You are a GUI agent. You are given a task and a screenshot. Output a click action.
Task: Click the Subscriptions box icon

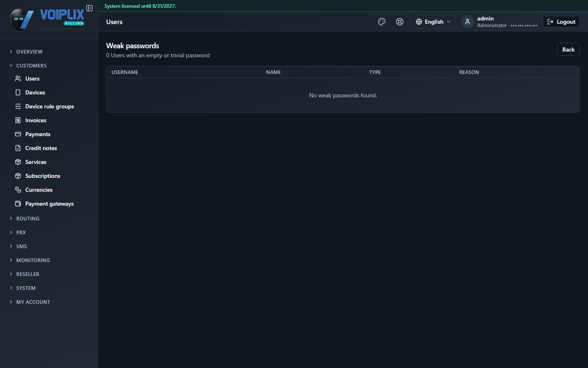click(18, 176)
